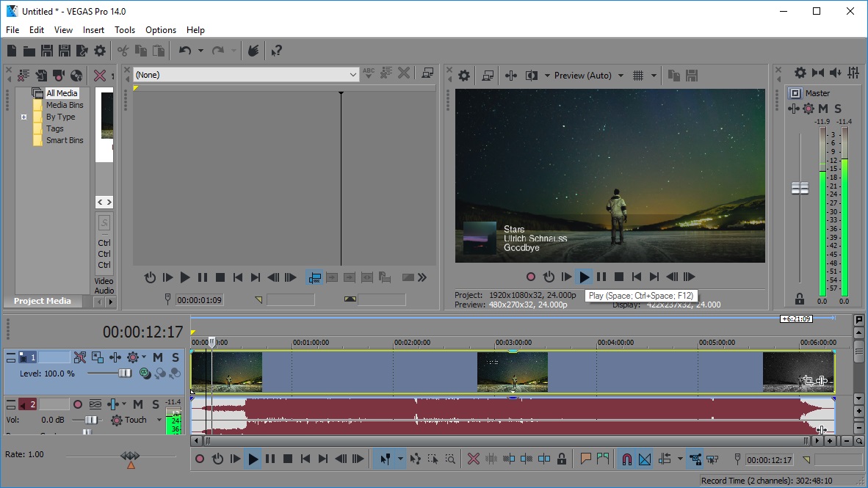The height and width of the screenshot is (488, 868).
Task: Switch to the Project Media tab
Action: (42, 301)
